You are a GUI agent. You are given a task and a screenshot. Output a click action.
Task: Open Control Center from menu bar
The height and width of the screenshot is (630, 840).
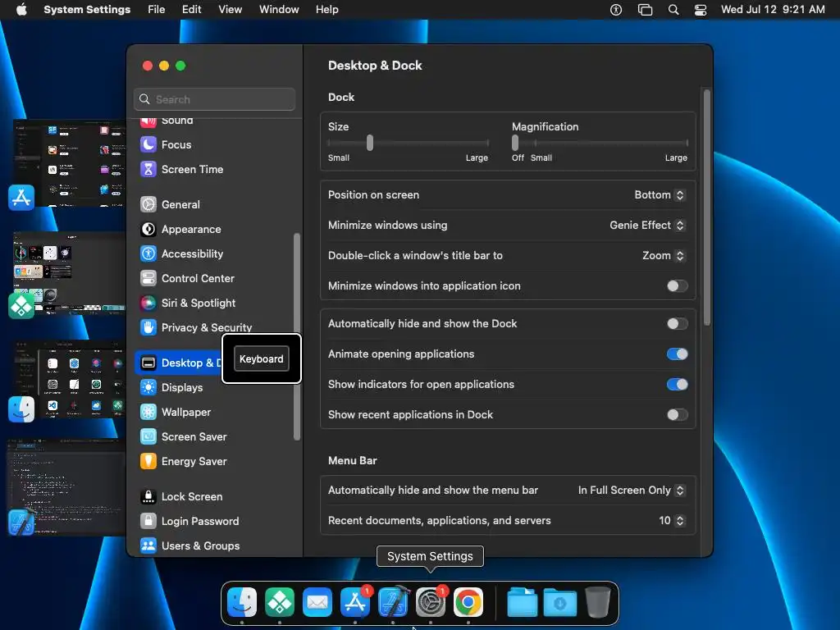(701, 10)
